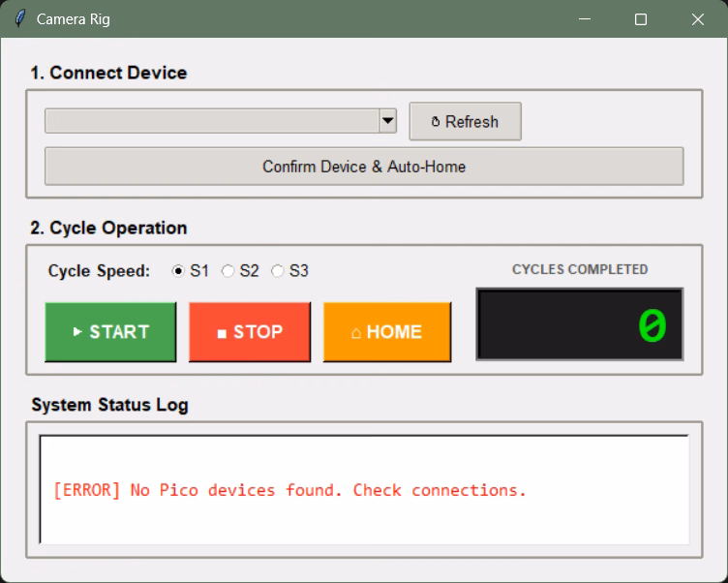Click the 'Camera Rig' window title
Image resolution: width=728 pixels, height=583 pixels.
tap(74, 19)
